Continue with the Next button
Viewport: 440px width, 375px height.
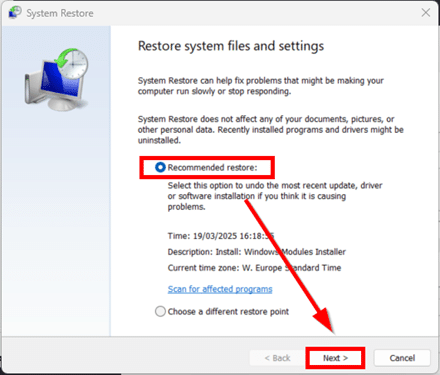335,358
